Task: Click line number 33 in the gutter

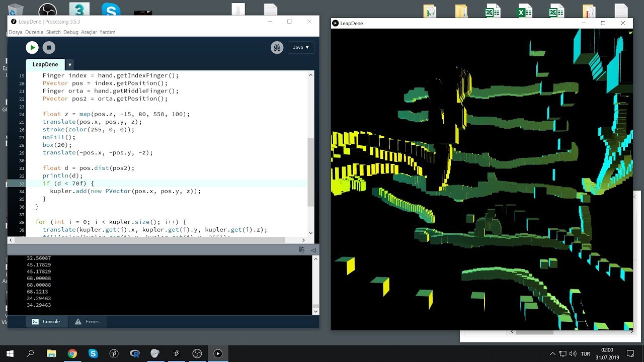Action: pos(22,184)
